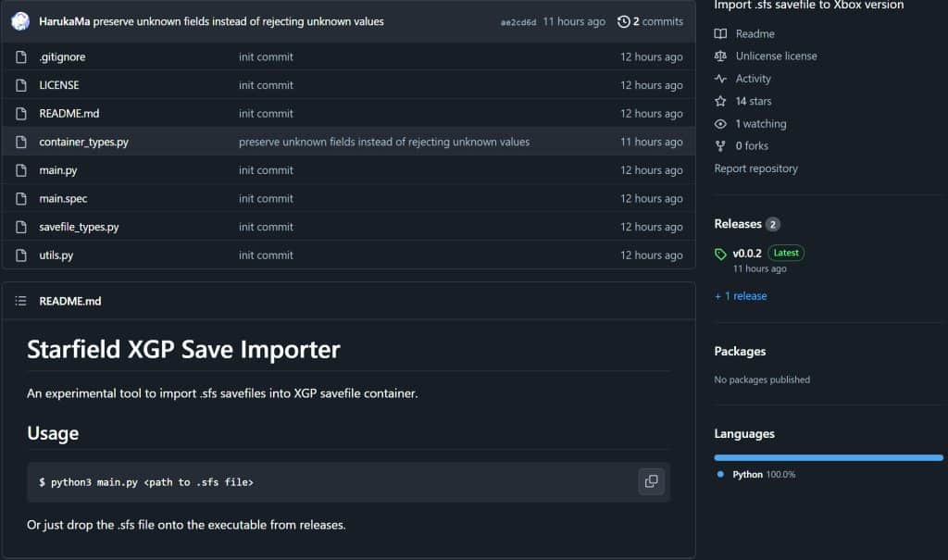Click file icon beside README.md row
Screen dimensions: 948x560
click(x=21, y=114)
